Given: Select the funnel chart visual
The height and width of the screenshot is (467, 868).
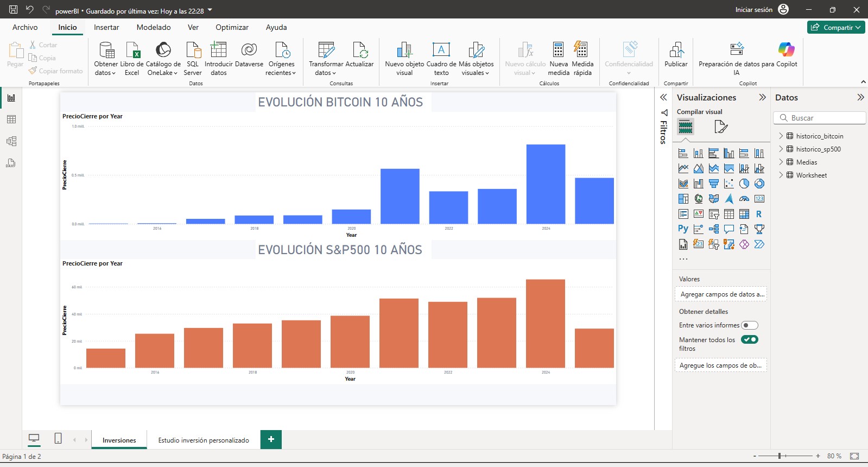Looking at the screenshot, I should pos(714,184).
